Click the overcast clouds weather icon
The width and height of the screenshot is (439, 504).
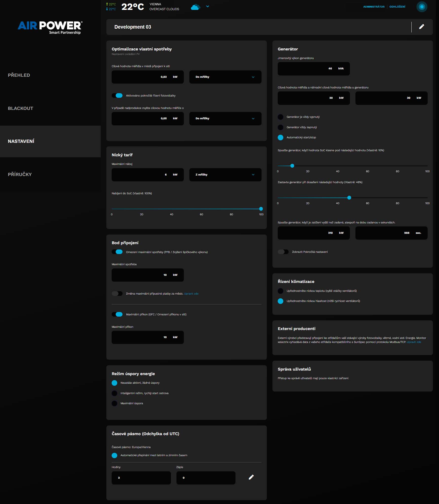[x=195, y=7]
